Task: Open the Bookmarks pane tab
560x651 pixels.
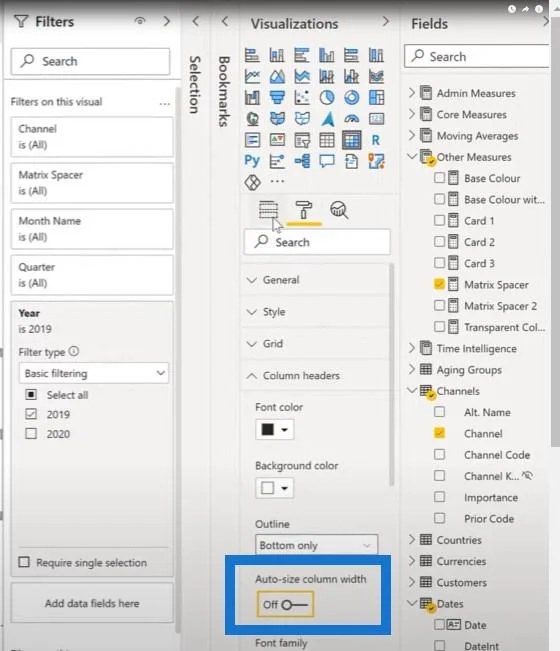Action: 224,91
